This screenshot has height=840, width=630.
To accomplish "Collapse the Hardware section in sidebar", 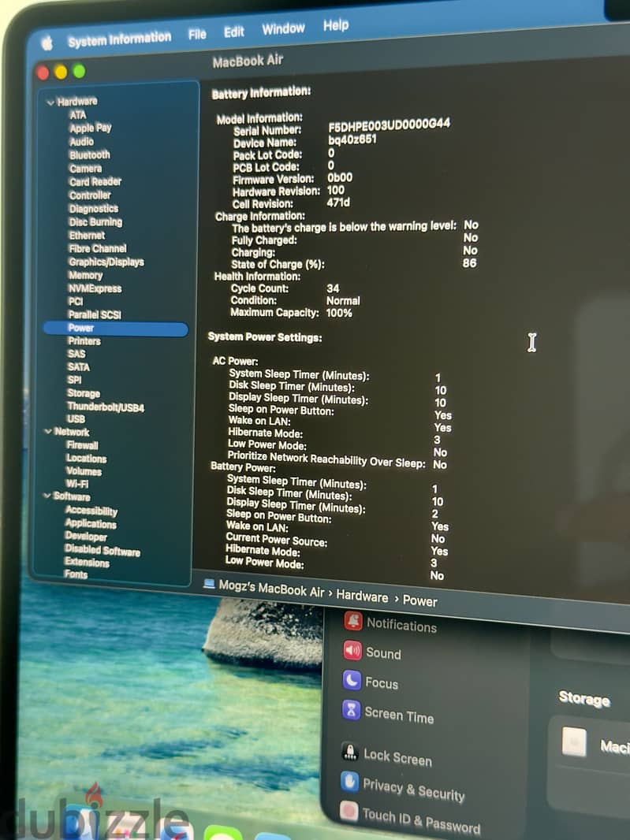I will tap(50, 102).
